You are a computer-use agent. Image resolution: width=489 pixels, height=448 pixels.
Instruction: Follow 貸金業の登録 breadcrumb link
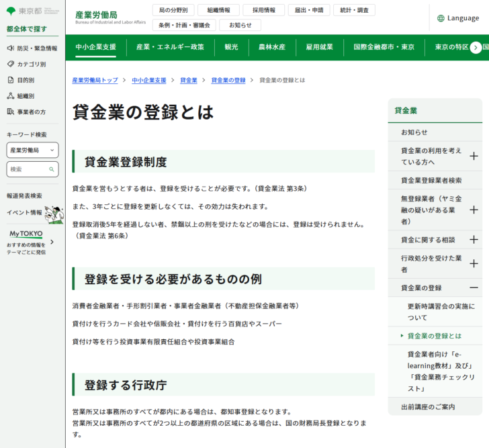[x=228, y=80]
